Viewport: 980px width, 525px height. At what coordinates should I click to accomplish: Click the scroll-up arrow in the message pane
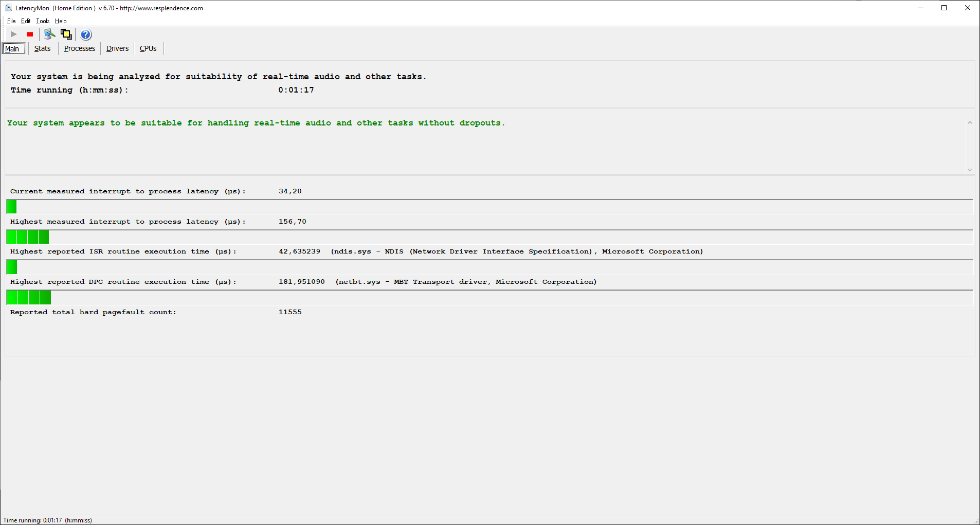[x=970, y=122]
